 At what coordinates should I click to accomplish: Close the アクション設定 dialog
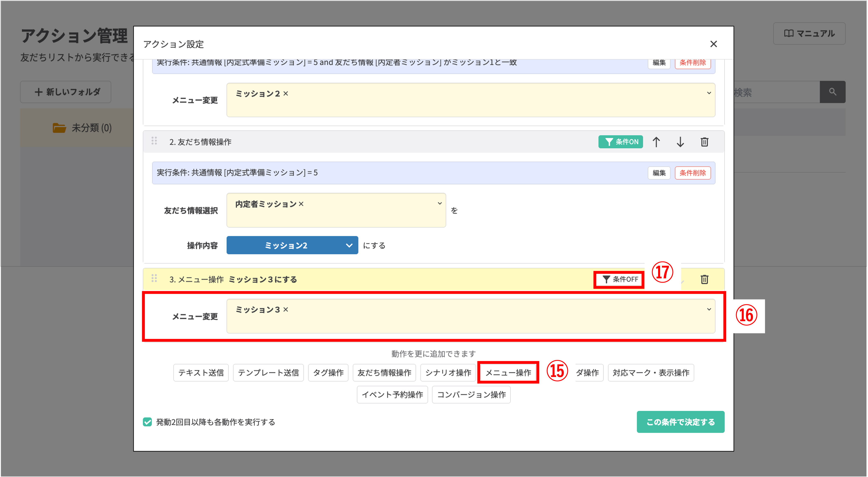[713, 44]
